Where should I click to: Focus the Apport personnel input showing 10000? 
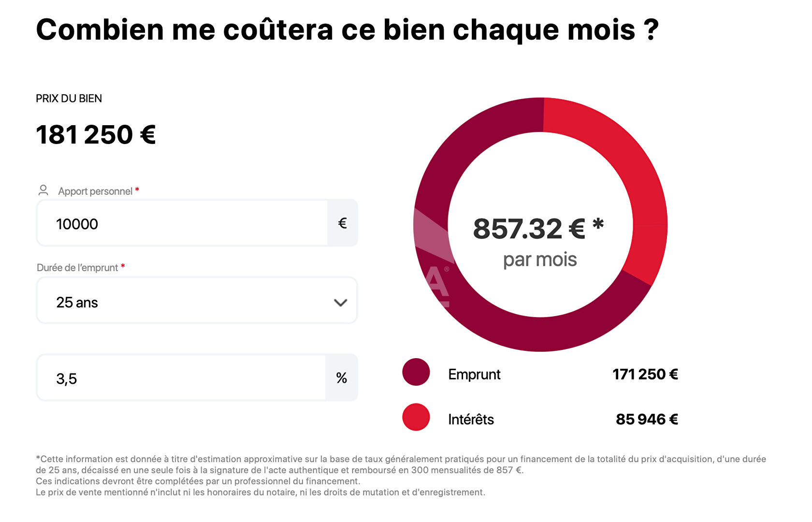[x=184, y=223]
